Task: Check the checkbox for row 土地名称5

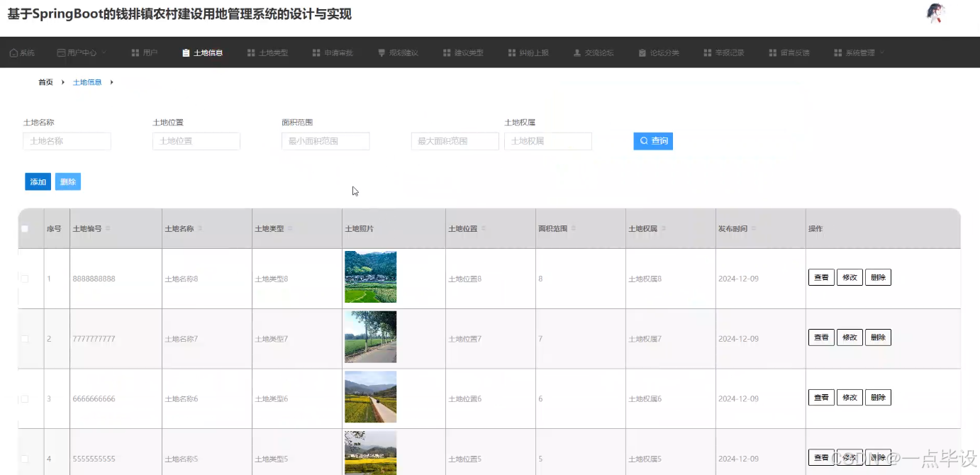Action: pyautogui.click(x=25, y=459)
